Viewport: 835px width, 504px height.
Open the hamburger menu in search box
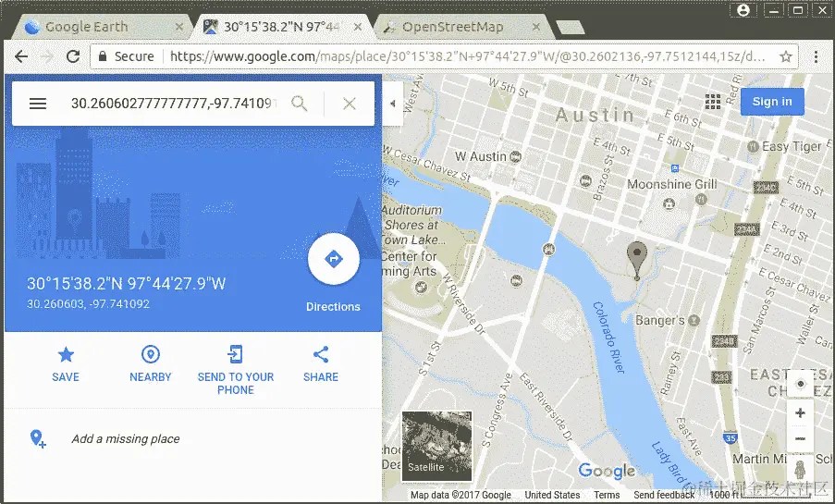click(38, 104)
